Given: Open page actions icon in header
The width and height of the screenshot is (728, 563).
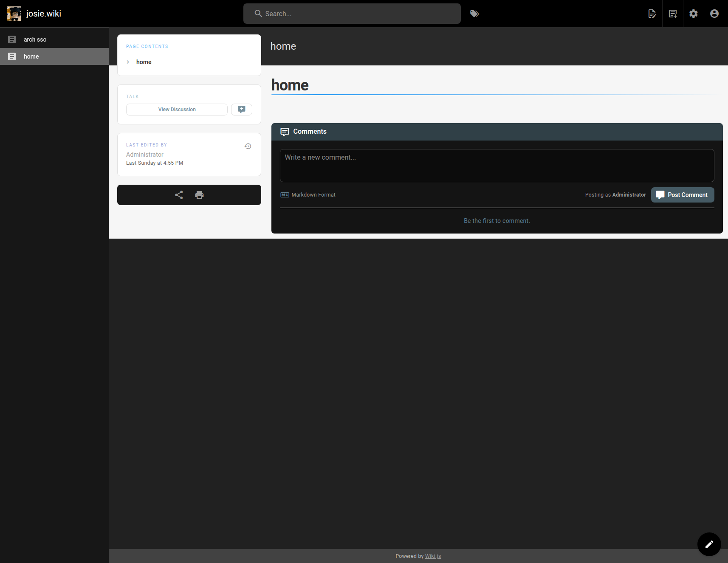Looking at the screenshot, I should 652,14.
